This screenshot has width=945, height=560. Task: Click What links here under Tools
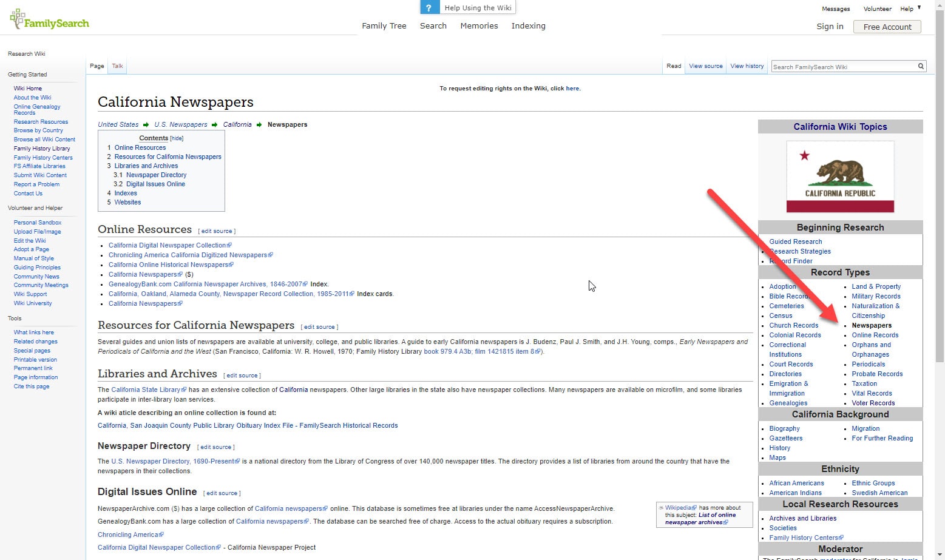(x=34, y=332)
